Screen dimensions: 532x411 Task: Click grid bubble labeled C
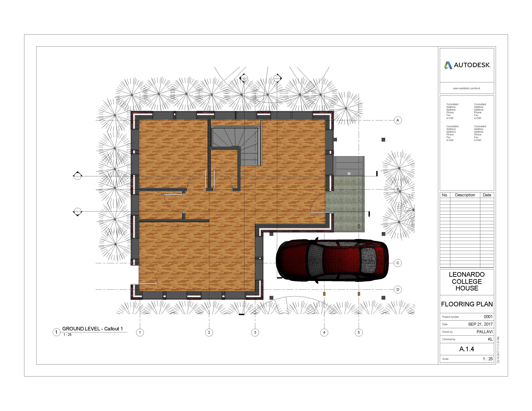398,263
